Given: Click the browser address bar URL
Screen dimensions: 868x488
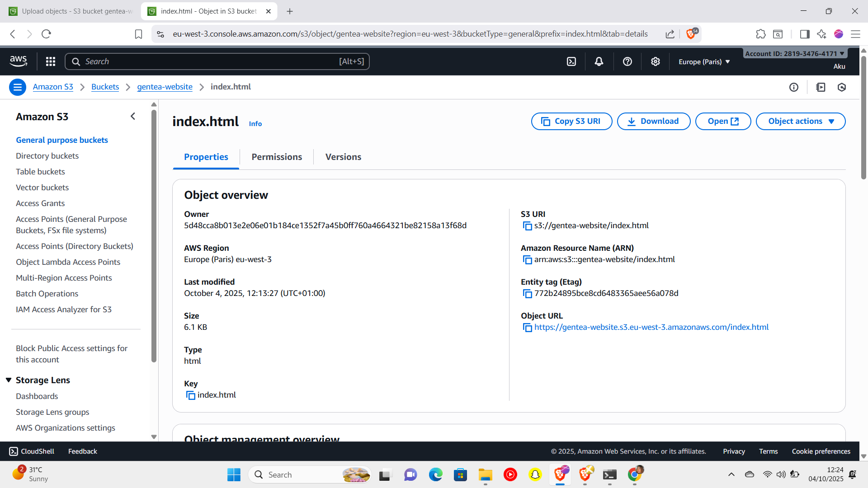Looking at the screenshot, I should click(x=410, y=34).
